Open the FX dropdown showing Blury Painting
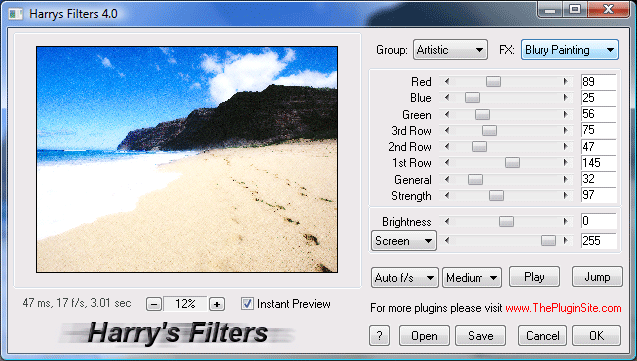The width and height of the screenshot is (637, 361). pos(570,50)
